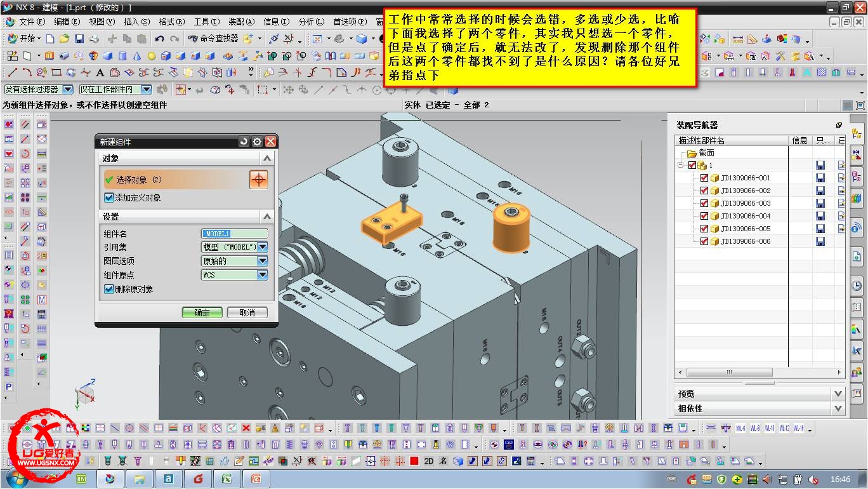Click the Open file folder icon
The image size is (868, 489).
pyautogui.click(x=65, y=39)
